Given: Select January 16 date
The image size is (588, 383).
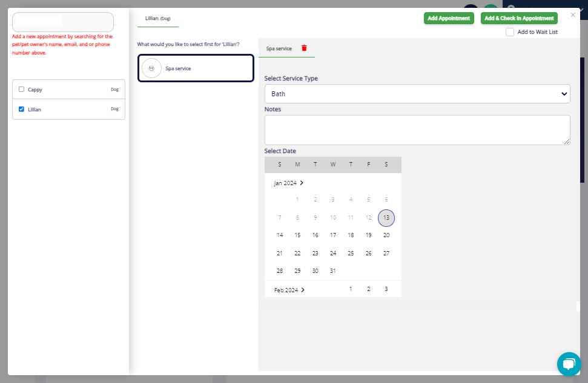Looking at the screenshot, I should click(x=315, y=235).
